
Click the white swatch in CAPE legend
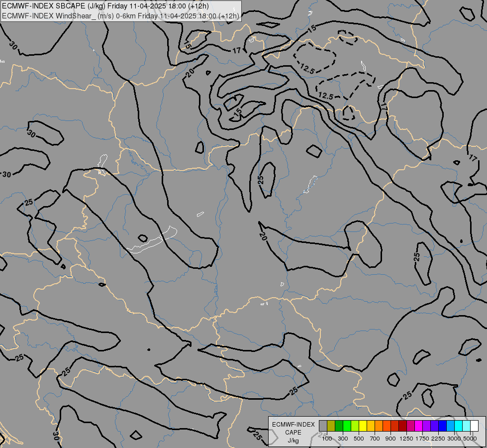pos(474,426)
